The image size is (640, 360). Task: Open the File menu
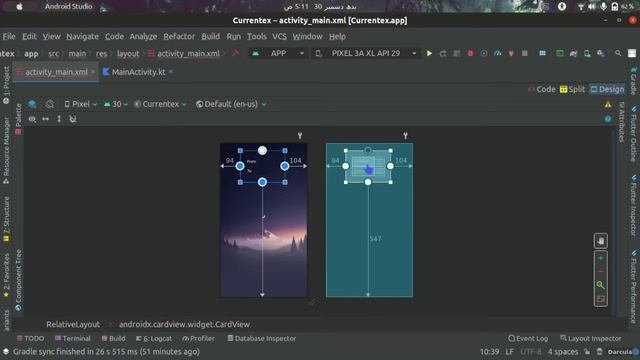tap(9, 36)
